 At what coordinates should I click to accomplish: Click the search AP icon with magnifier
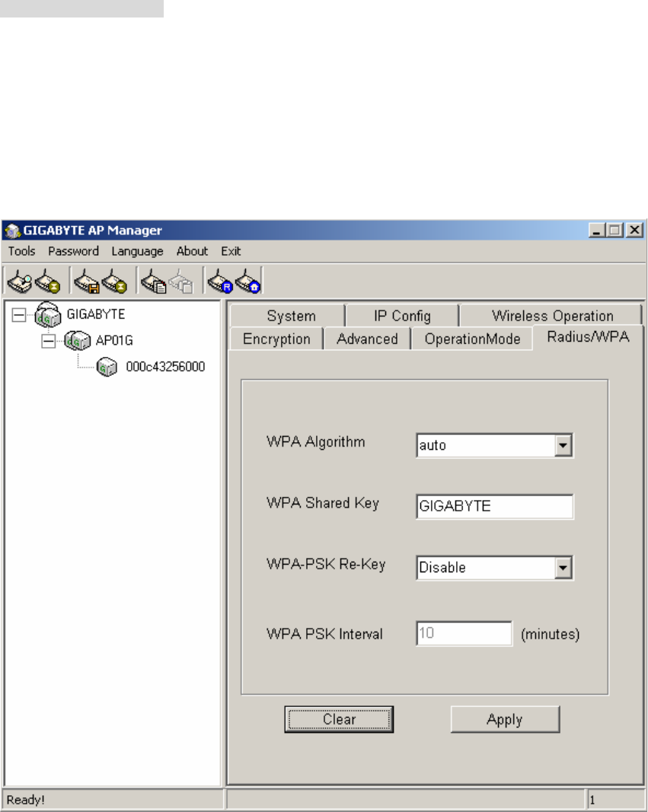(x=19, y=282)
